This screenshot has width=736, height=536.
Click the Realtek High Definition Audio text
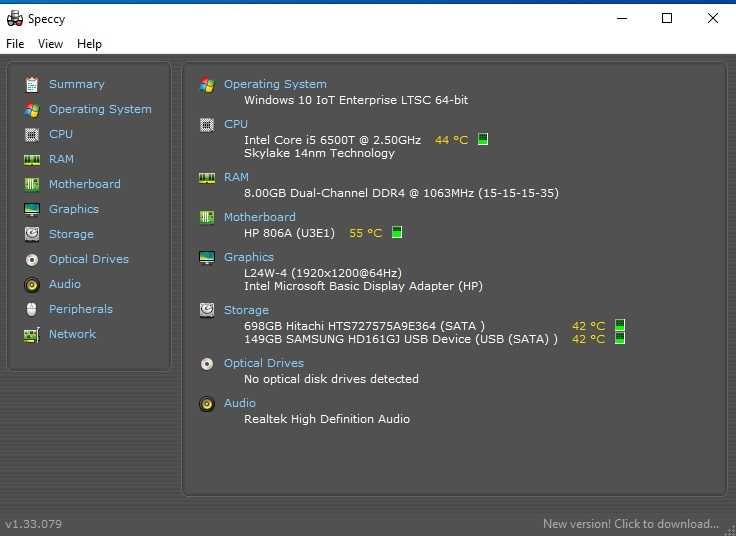pyautogui.click(x=327, y=419)
